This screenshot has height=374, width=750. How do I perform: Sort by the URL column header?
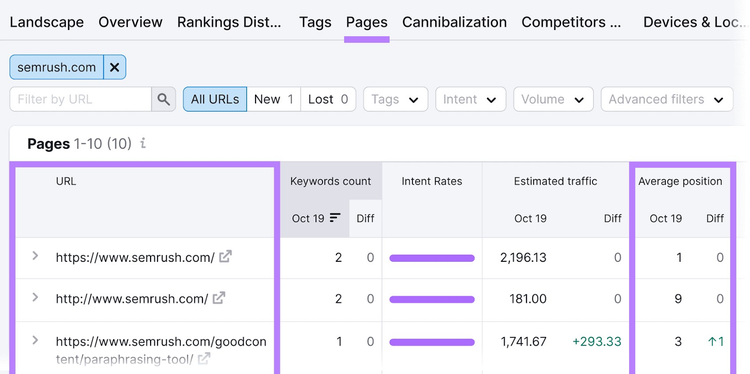click(x=66, y=181)
